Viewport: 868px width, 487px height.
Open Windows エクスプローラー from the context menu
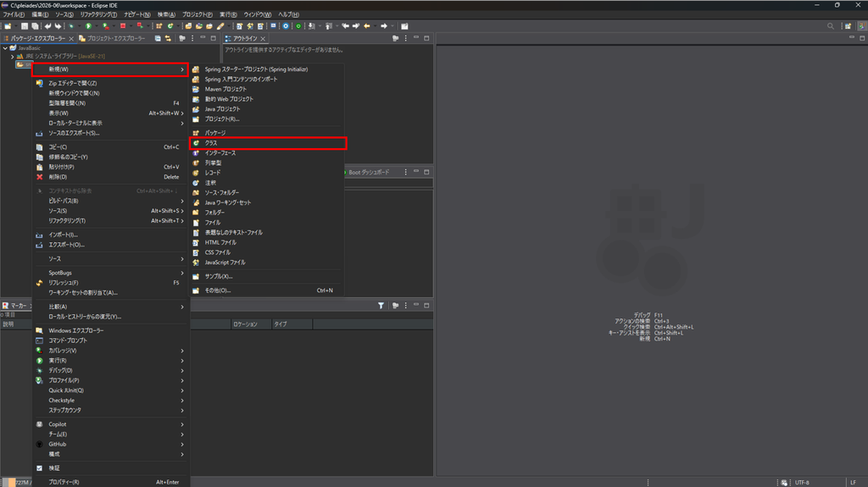point(110,330)
